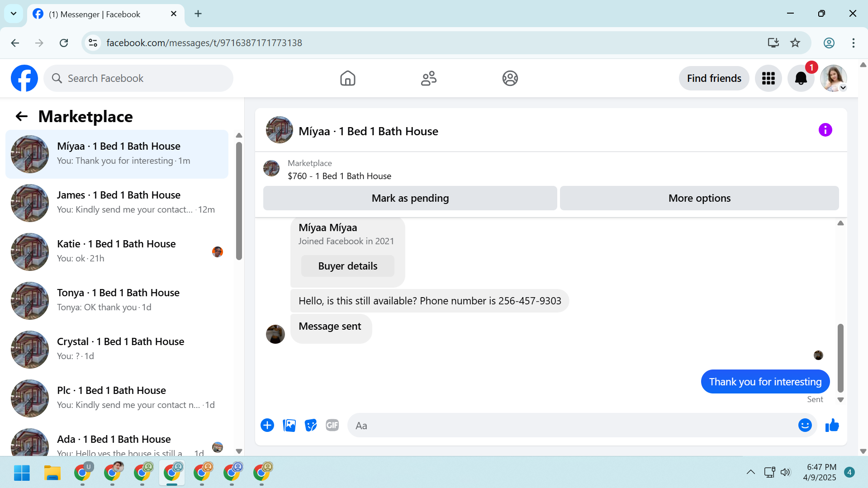This screenshot has height=488, width=868.
Task: Open Tonya 1 Bed 1 Bath House chat
Action: pyautogui.click(x=117, y=301)
